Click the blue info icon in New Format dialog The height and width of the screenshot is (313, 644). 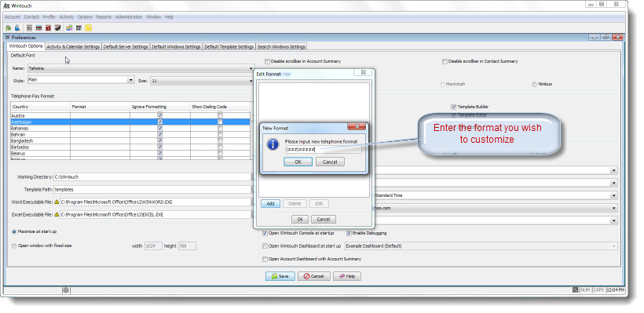pyautogui.click(x=273, y=144)
